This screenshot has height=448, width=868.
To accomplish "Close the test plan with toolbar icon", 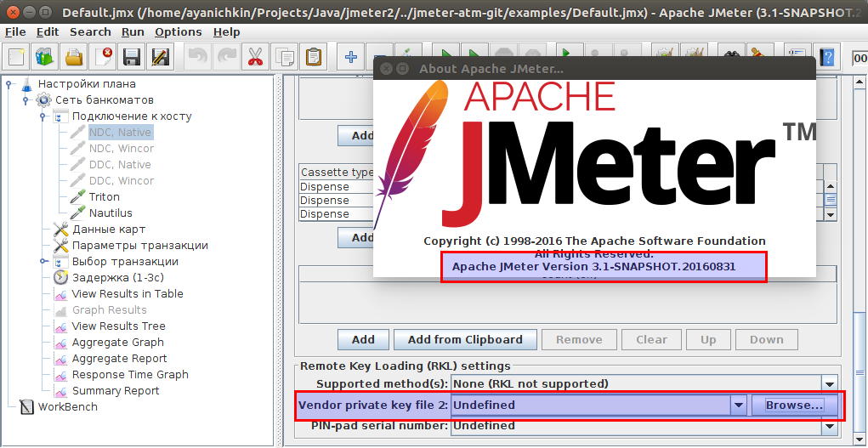I will pos(102,56).
